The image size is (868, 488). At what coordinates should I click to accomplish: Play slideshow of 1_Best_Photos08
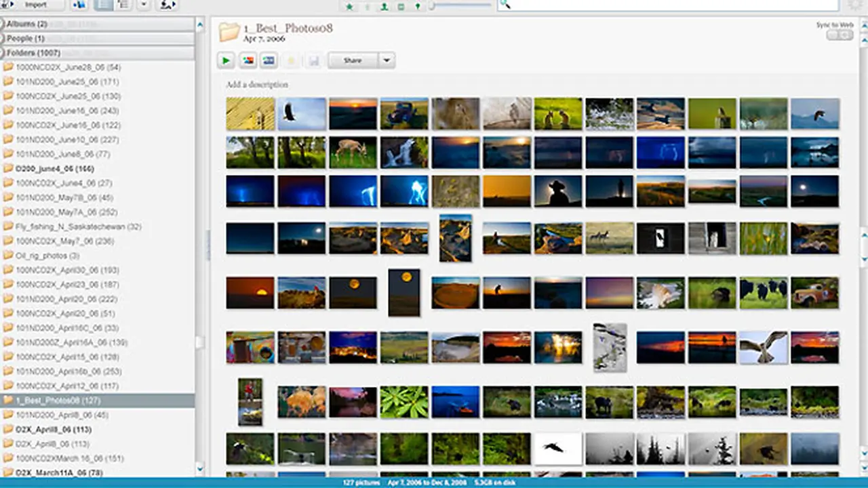pos(226,60)
